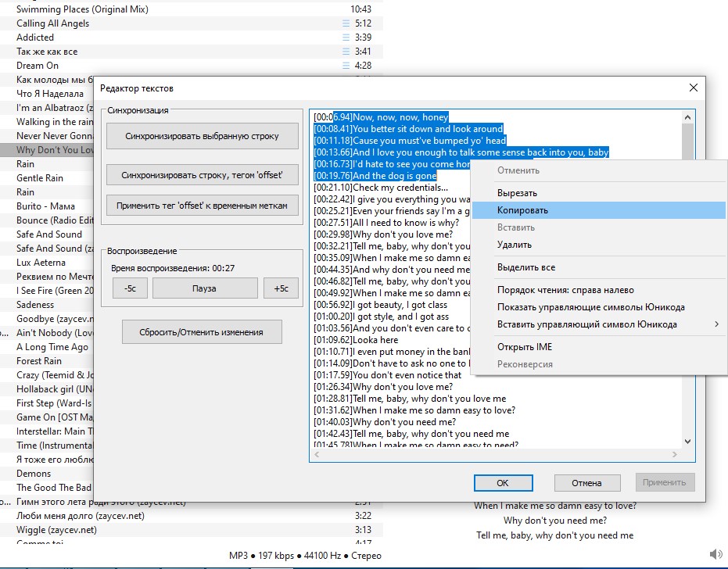Click Сбросить/Отменить изменения button
Screen dimensions: 728x569
pyautogui.click(x=201, y=332)
